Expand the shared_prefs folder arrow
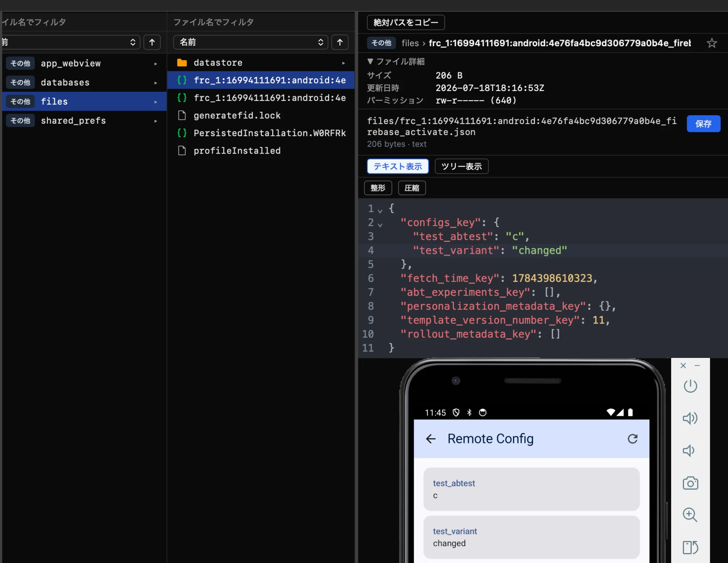728x563 pixels. pyautogui.click(x=155, y=121)
